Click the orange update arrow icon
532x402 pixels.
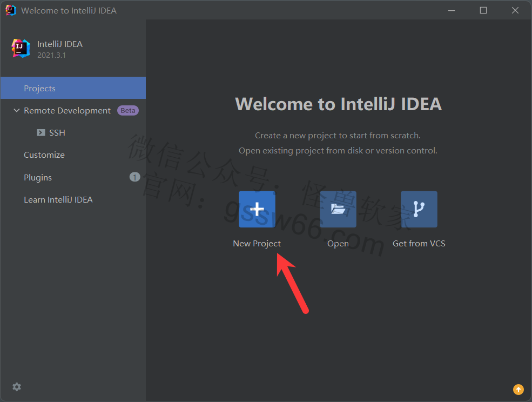pyautogui.click(x=518, y=389)
